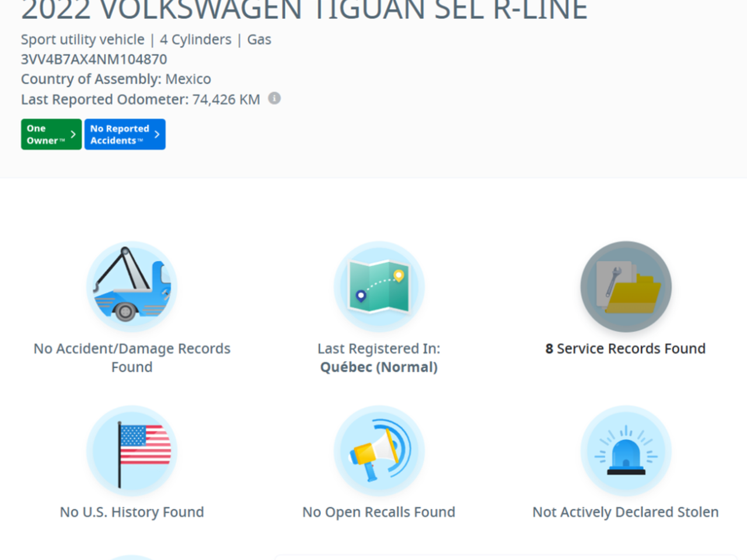This screenshot has width=747, height=560.
Task: Expand the No Reported Accidents chevron
Action: (156, 134)
